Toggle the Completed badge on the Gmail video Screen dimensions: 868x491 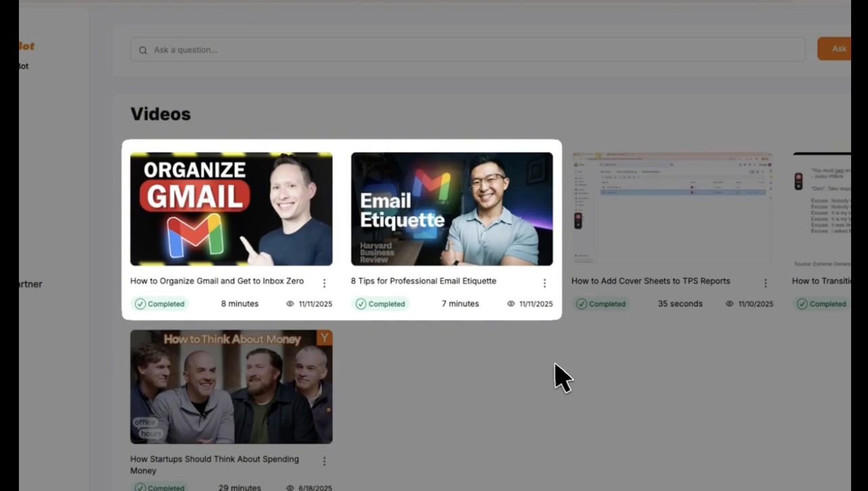click(x=160, y=304)
